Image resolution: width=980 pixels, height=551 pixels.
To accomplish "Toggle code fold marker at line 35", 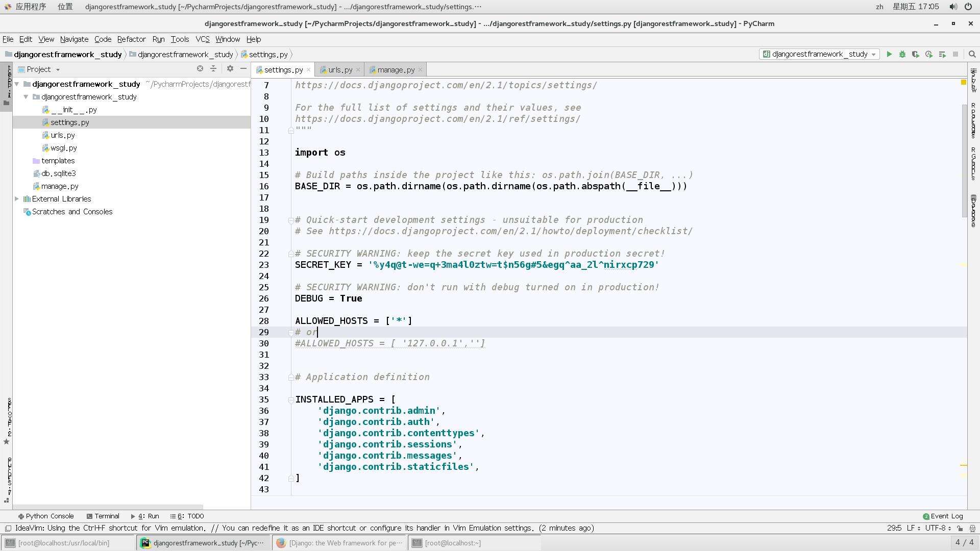I will point(291,399).
